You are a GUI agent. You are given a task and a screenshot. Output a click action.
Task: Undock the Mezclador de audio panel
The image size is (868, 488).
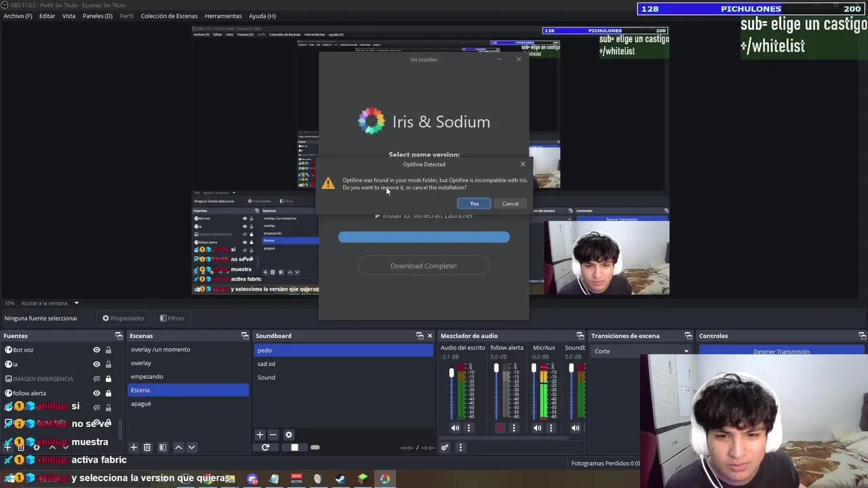(580, 336)
